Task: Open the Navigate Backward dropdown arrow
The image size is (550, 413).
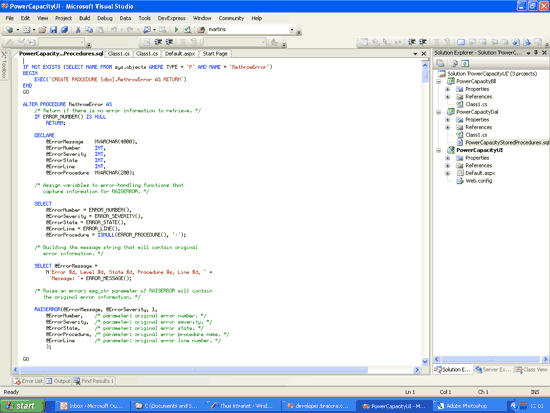Action: [x=154, y=30]
